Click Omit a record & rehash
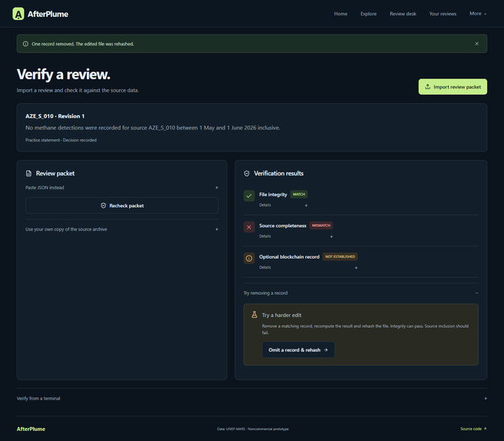Screen dimensions: 504x441 coord(299,349)
